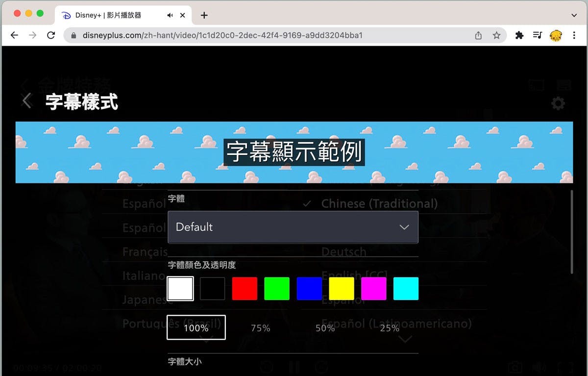Select the cyan font color swatch
Screen dimensions: 588x376
[406, 288]
